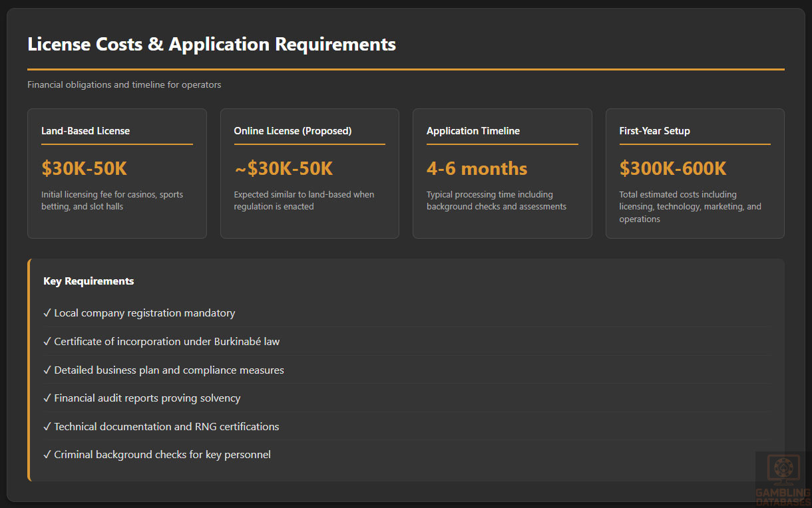Click the checkmark beside Technical documentation
This screenshot has width=812, height=508.
coord(47,426)
